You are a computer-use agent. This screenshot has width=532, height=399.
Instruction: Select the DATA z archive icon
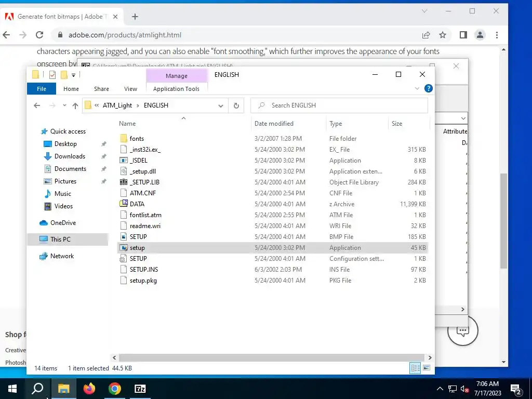pyautogui.click(x=124, y=204)
